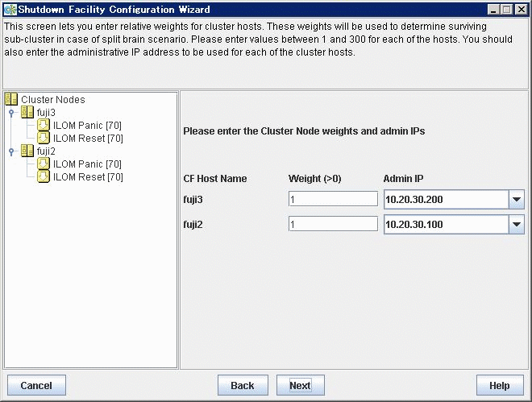Click the fuji3 node icon in tree
The width and height of the screenshot is (532, 402).
coord(27,112)
